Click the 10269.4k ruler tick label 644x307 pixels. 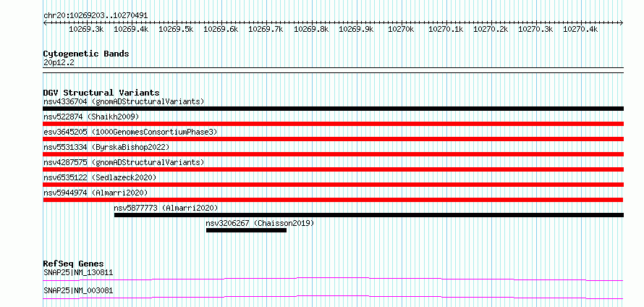131,29
